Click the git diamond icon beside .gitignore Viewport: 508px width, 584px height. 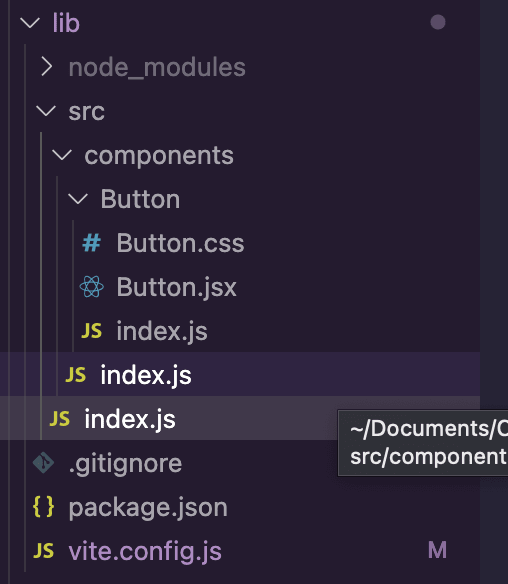44,463
